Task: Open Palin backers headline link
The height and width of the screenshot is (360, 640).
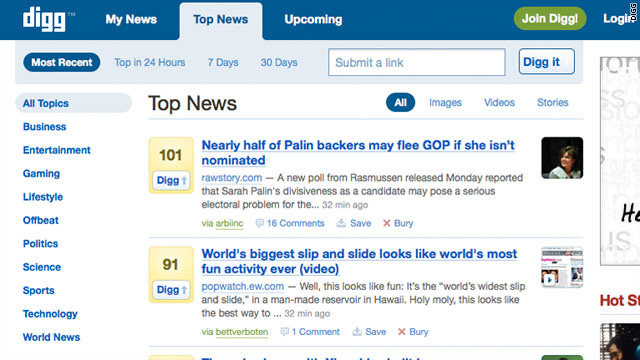Action: [358, 153]
